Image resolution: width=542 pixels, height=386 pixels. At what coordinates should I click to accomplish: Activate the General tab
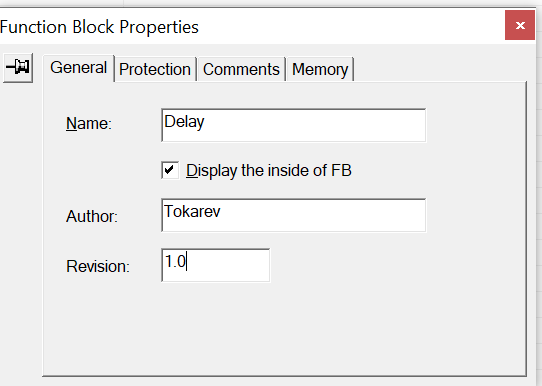[78, 68]
